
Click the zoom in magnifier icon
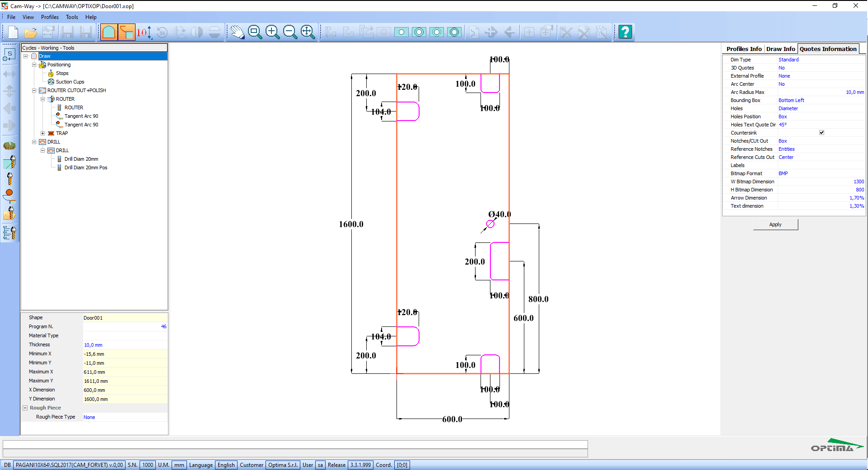point(273,32)
